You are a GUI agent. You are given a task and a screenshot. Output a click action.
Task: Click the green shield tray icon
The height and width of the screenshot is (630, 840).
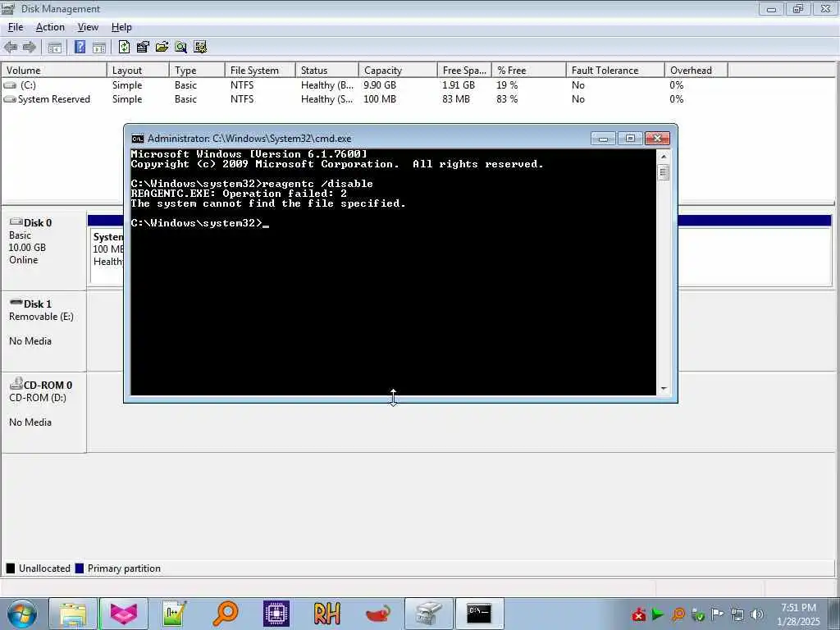pos(697,614)
